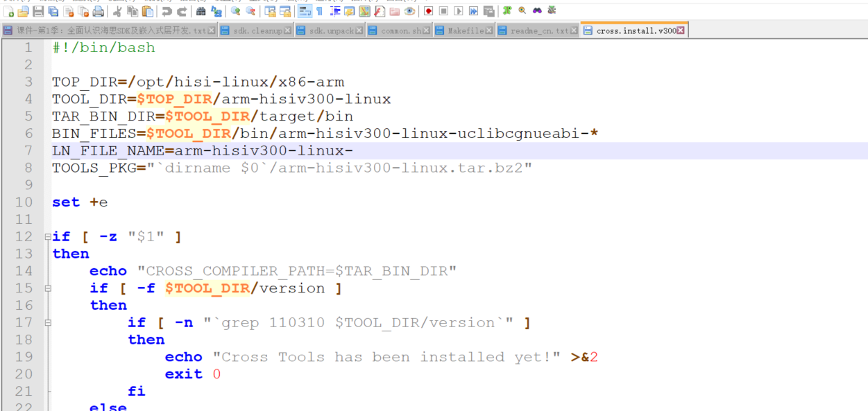868x411 pixels.
Task: Click 'TOP_DIR=/opt/hisi-linux/x86-arm' line
Action: [198, 82]
